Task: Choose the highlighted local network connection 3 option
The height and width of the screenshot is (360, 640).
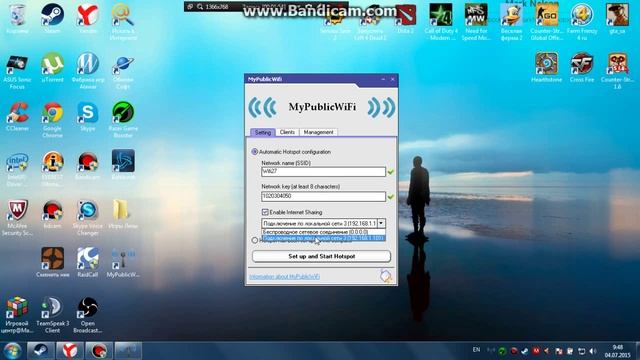Action: point(323,238)
